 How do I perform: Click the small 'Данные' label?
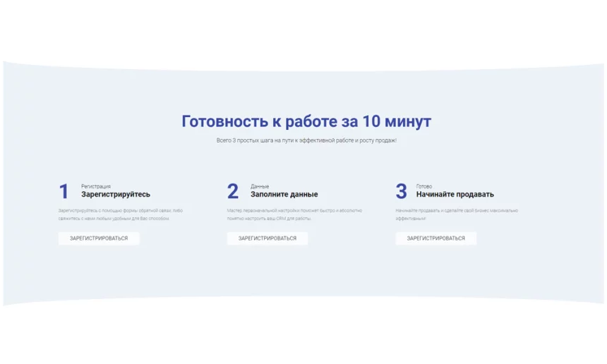pyautogui.click(x=260, y=186)
